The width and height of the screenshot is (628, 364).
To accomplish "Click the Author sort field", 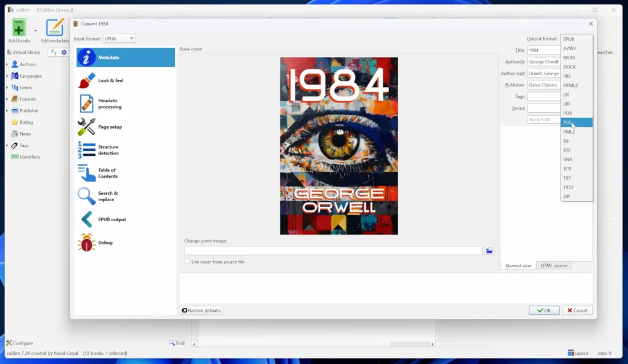I will coord(543,73).
